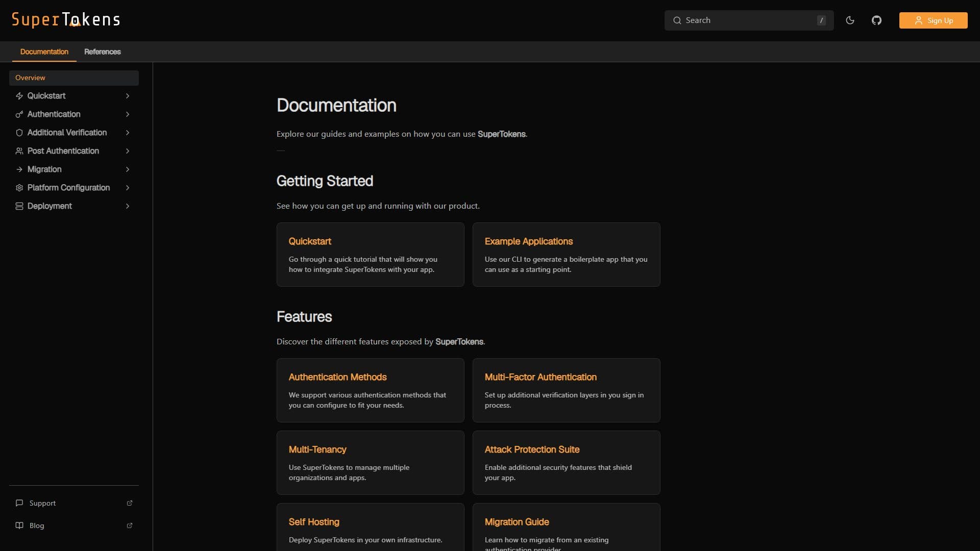
Task: Open Additional Verification in the sidebar
Action: pos(74,133)
